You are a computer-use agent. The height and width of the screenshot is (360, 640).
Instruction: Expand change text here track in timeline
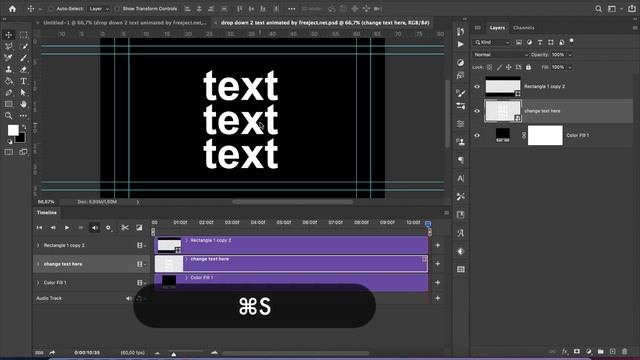[x=38, y=264]
